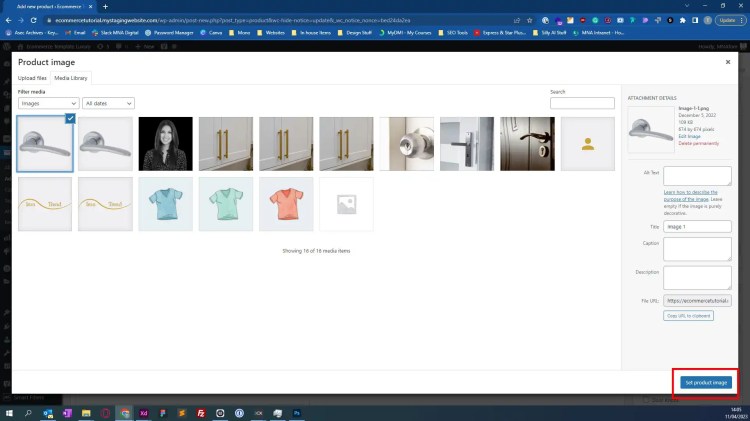
Task: Deselect the checked door handle thumbnail
Action: 70,118
